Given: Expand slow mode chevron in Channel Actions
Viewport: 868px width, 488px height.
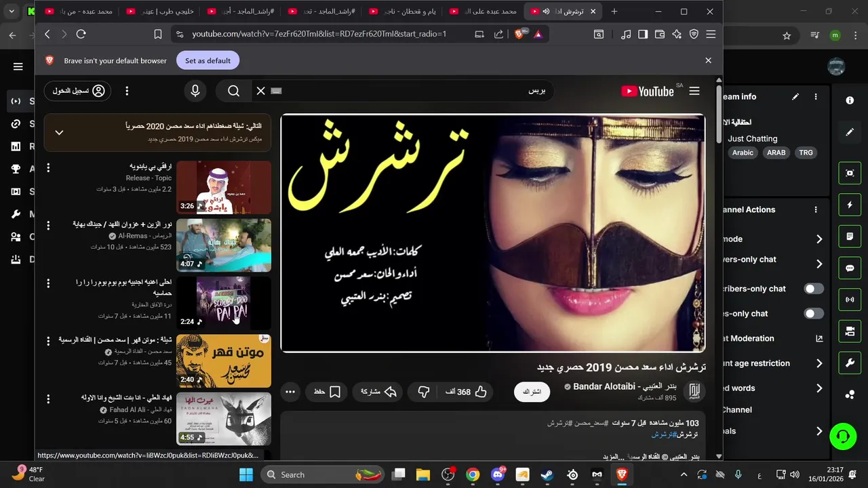Looking at the screenshot, I should point(819,239).
